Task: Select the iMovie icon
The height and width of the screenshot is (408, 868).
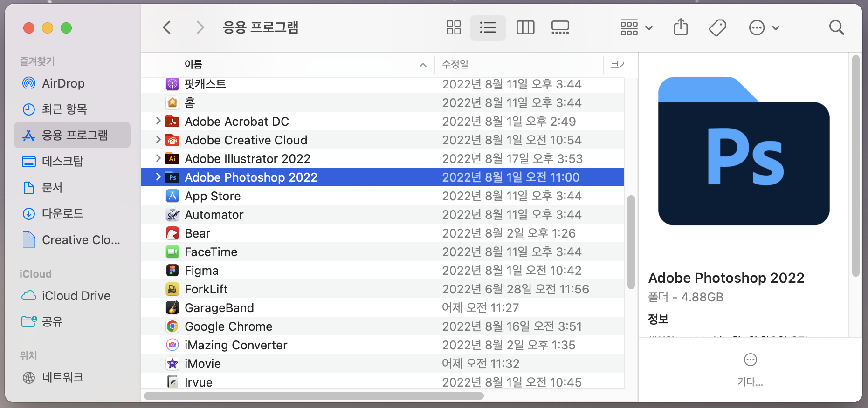Action: pyautogui.click(x=172, y=363)
